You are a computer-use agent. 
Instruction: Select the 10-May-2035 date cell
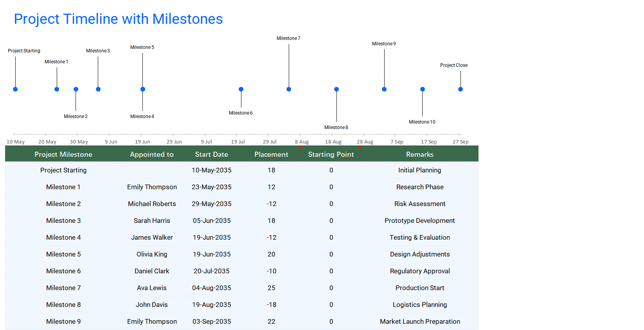[212, 170]
